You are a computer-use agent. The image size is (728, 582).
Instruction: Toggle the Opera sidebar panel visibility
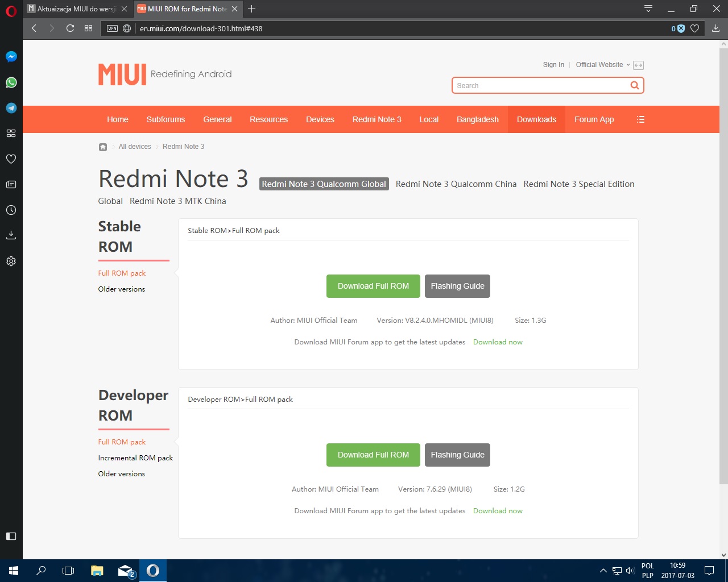[x=11, y=536]
